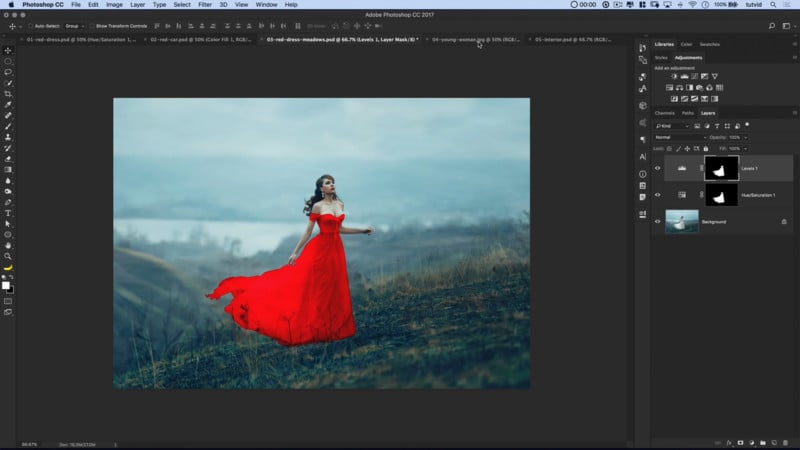Select the Eyedropper tool
This screenshot has width=800, height=450.
[8, 105]
